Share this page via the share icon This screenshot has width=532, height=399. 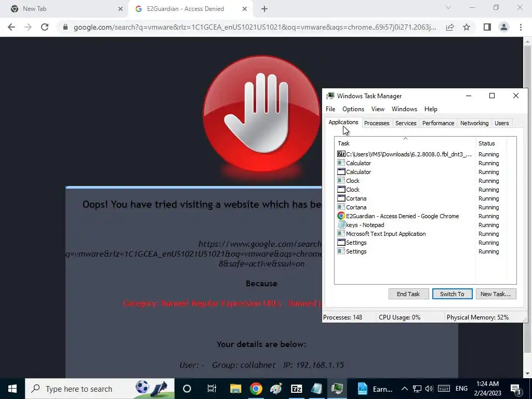pyautogui.click(x=450, y=27)
